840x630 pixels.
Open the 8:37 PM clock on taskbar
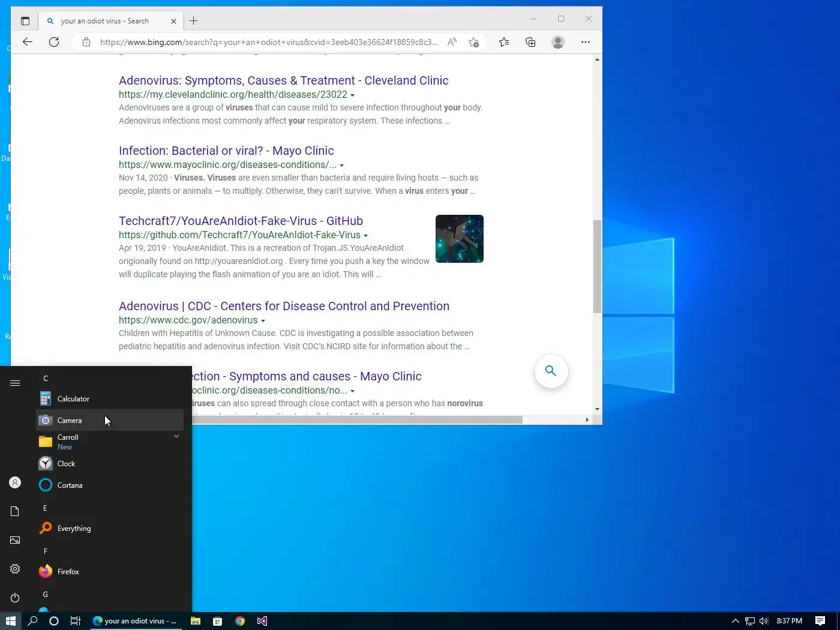click(x=789, y=621)
